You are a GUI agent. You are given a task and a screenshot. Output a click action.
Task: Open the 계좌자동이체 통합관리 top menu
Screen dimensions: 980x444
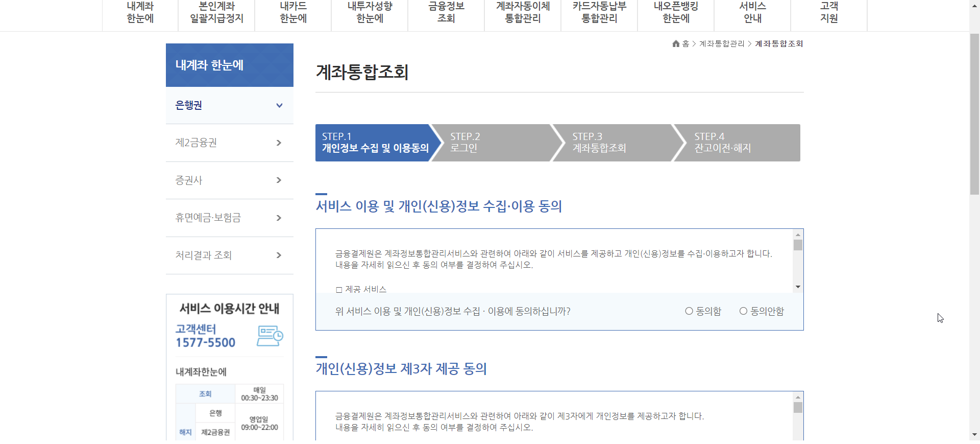523,13
